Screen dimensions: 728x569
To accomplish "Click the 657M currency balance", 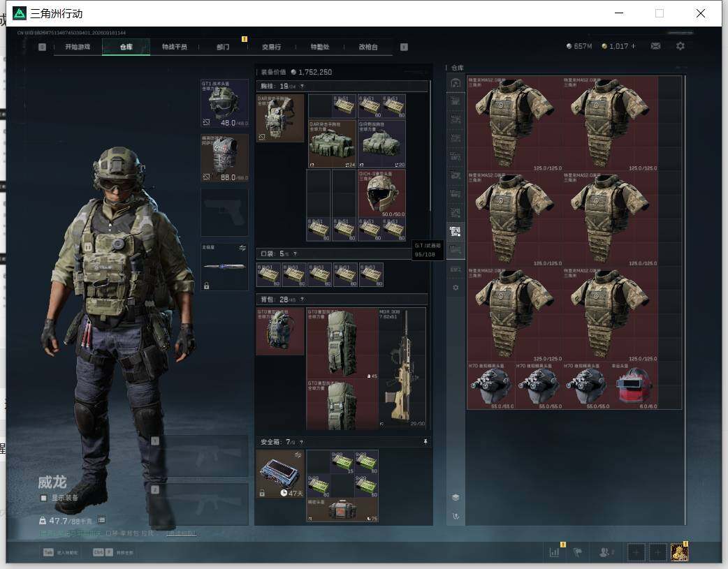I will [x=579, y=46].
